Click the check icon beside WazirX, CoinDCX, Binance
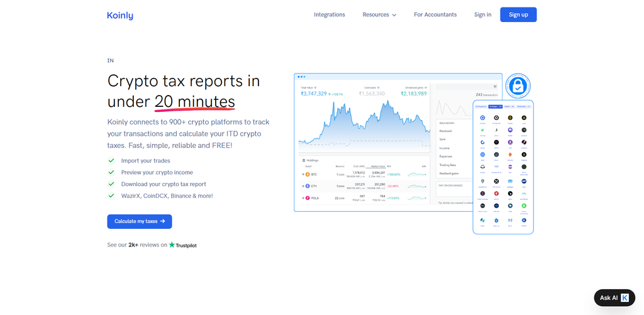Screen dimensions: 644x315 pos(111,196)
